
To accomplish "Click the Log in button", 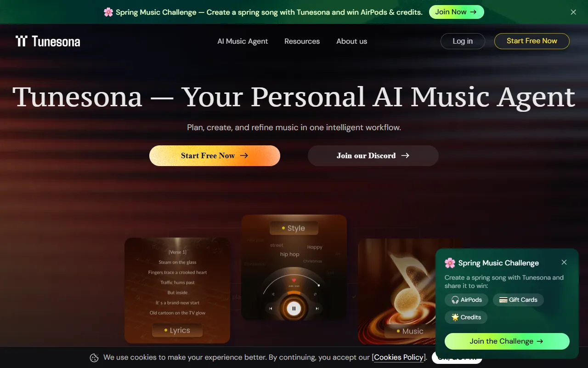I will [x=463, y=41].
